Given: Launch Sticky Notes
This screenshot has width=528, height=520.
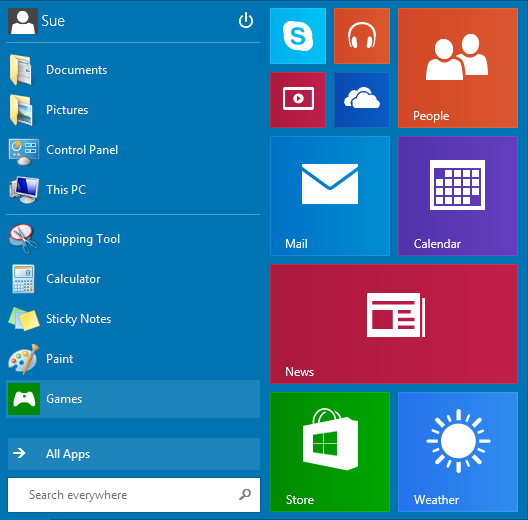Looking at the screenshot, I should 133,319.
